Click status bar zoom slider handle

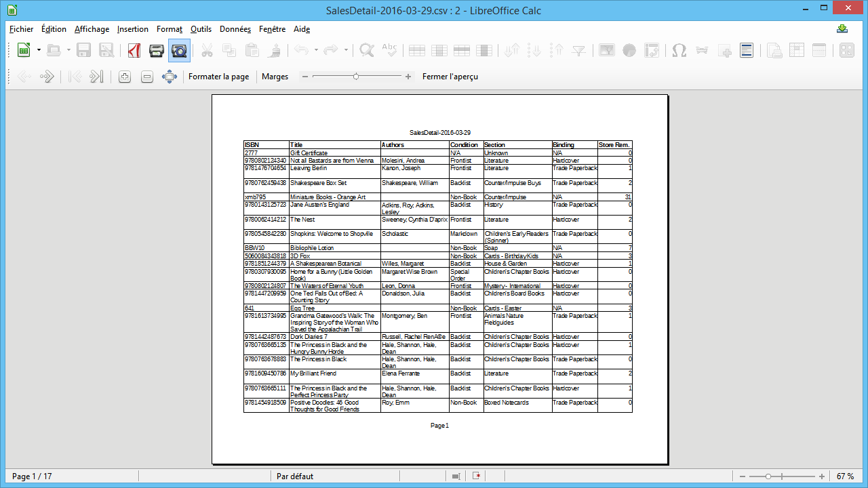click(x=768, y=476)
